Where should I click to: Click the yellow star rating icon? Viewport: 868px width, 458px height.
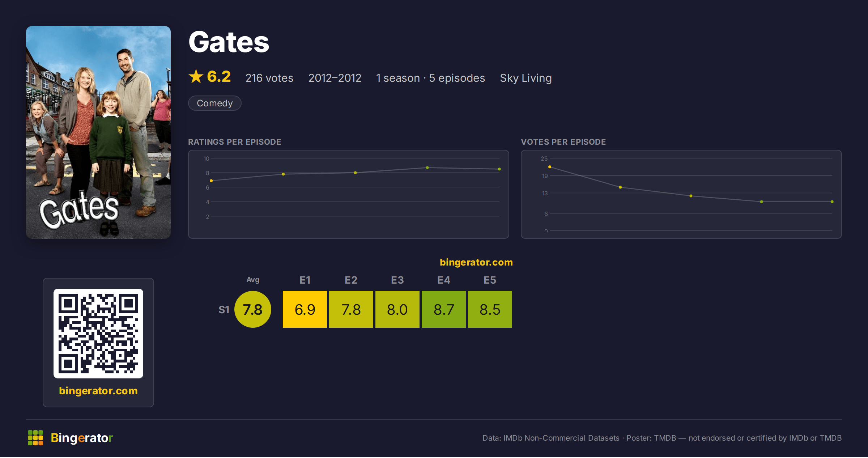pyautogui.click(x=196, y=77)
